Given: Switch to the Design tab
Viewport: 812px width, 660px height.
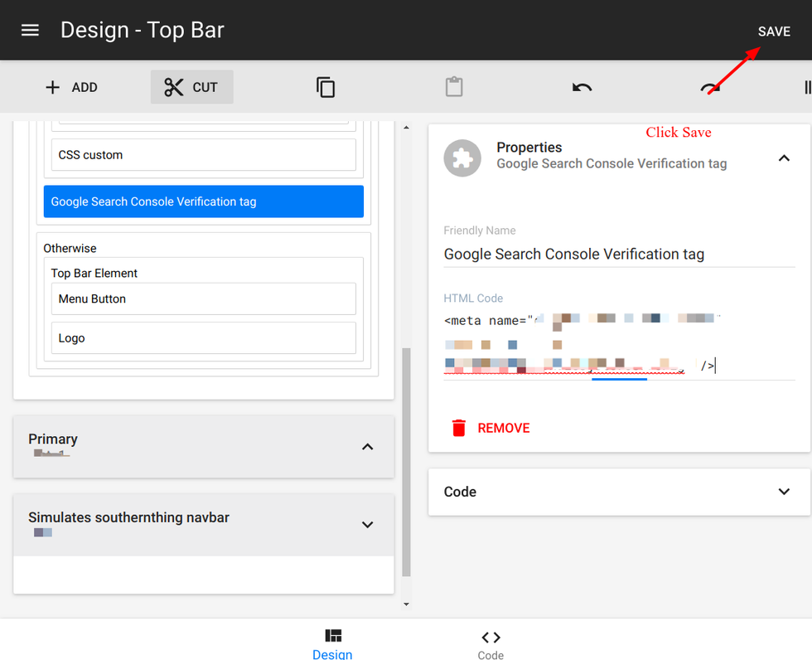Looking at the screenshot, I should click(333, 643).
